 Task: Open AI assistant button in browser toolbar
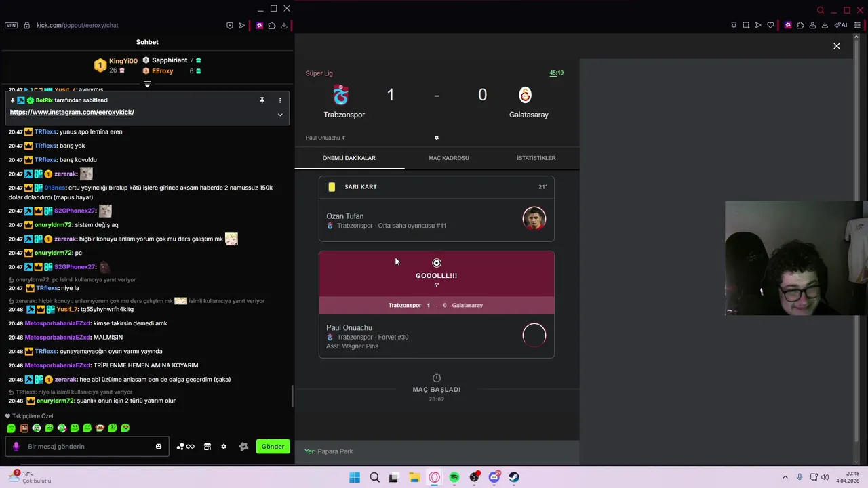pos(842,25)
